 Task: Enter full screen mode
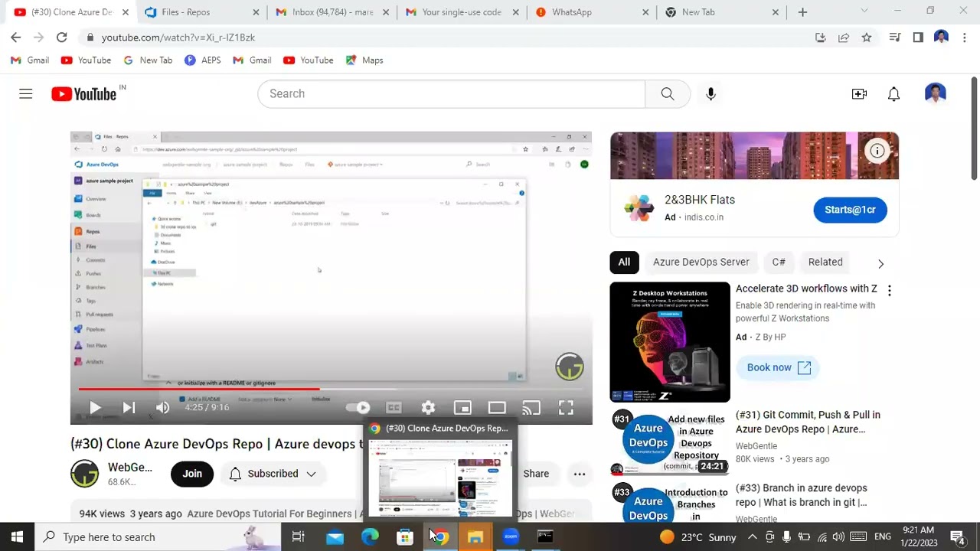click(x=566, y=408)
